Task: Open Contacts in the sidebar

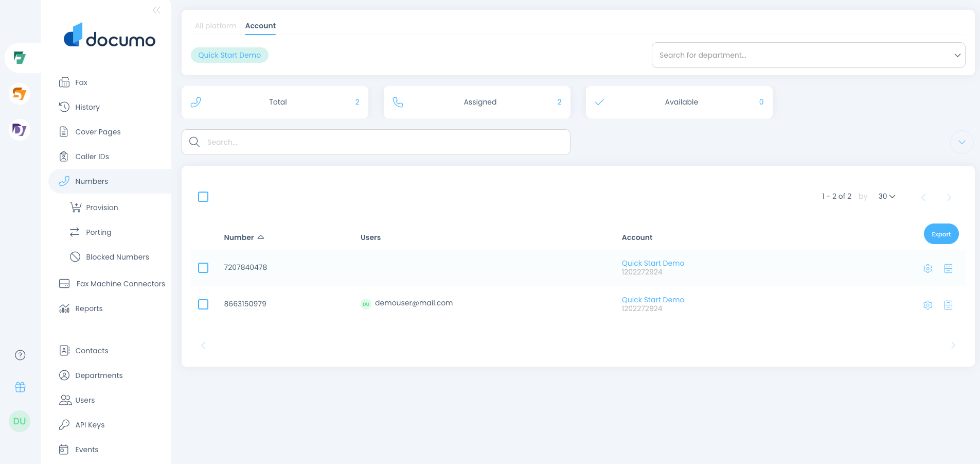Action: point(92,351)
